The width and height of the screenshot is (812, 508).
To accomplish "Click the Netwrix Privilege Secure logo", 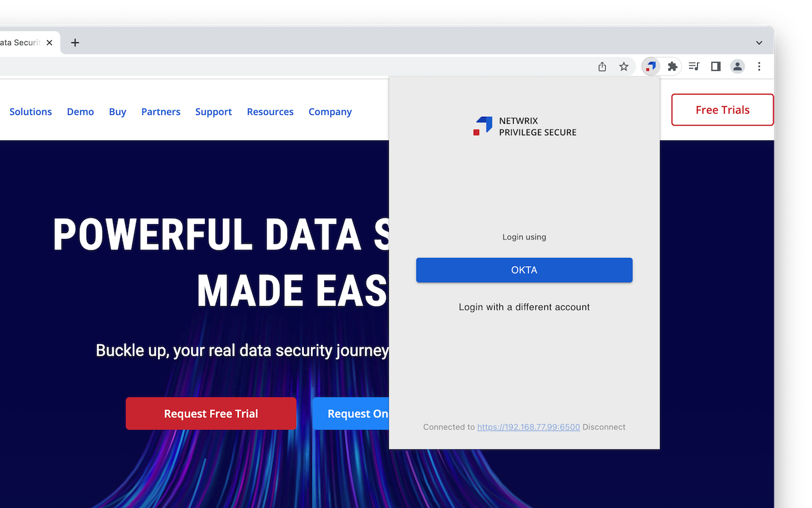I will tap(524, 126).
